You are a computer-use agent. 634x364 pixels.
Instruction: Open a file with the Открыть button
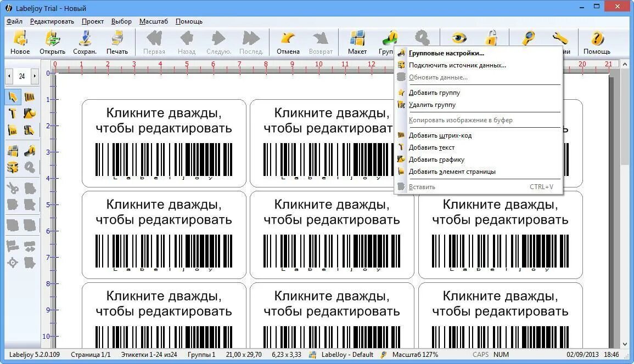(x=53, y=42)
